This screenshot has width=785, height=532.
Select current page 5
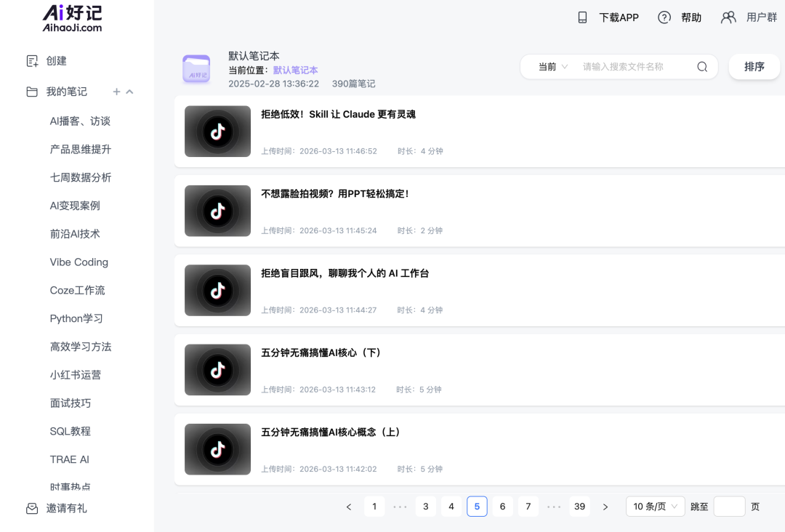(x=477, y=507)
